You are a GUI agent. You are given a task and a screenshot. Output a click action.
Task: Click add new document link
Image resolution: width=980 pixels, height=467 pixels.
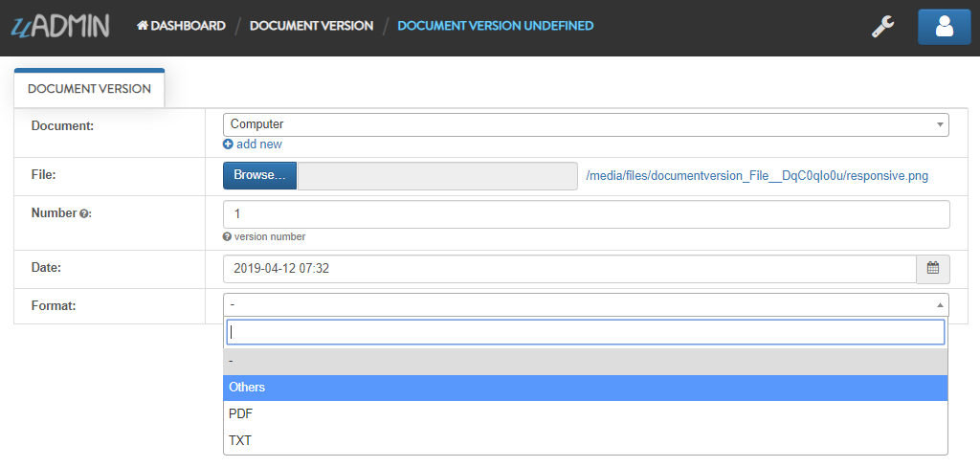[x=253, y=144]
